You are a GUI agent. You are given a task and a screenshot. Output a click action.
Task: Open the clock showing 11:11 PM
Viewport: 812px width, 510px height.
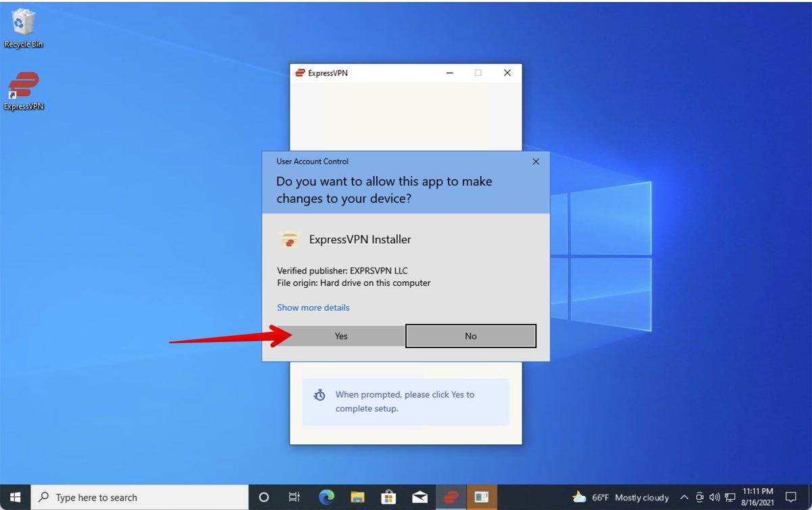pos(757,497)
